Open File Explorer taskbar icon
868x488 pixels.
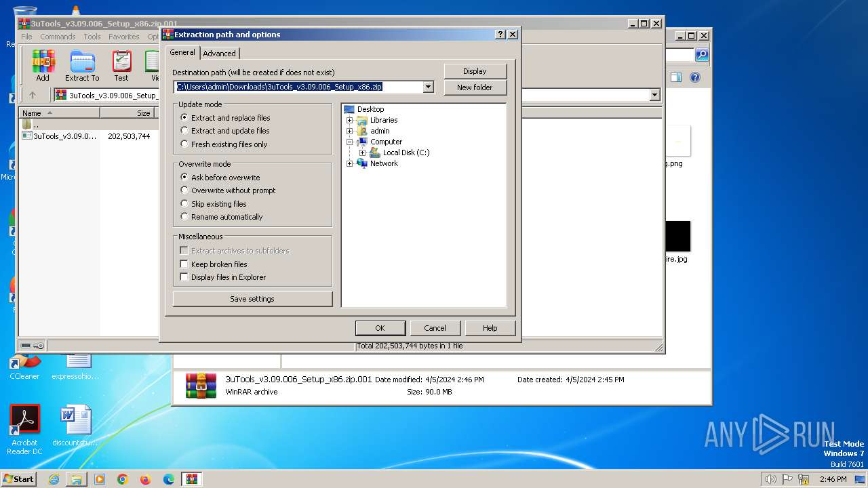pyautogui.click(x=77, y=479)
